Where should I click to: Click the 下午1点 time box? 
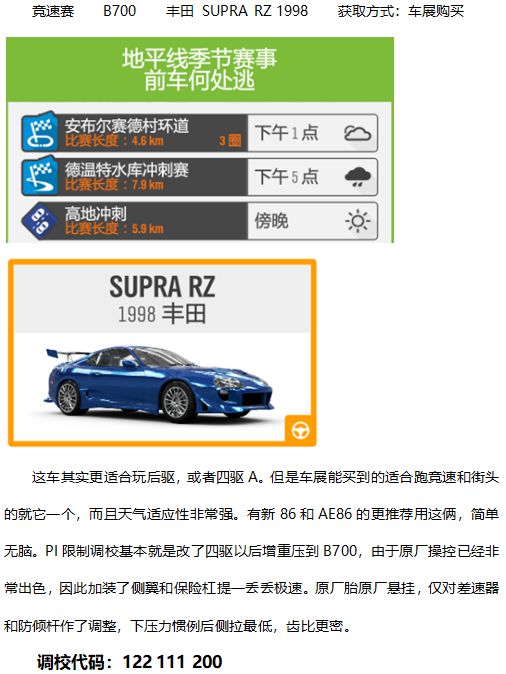[x=313, y=133]
